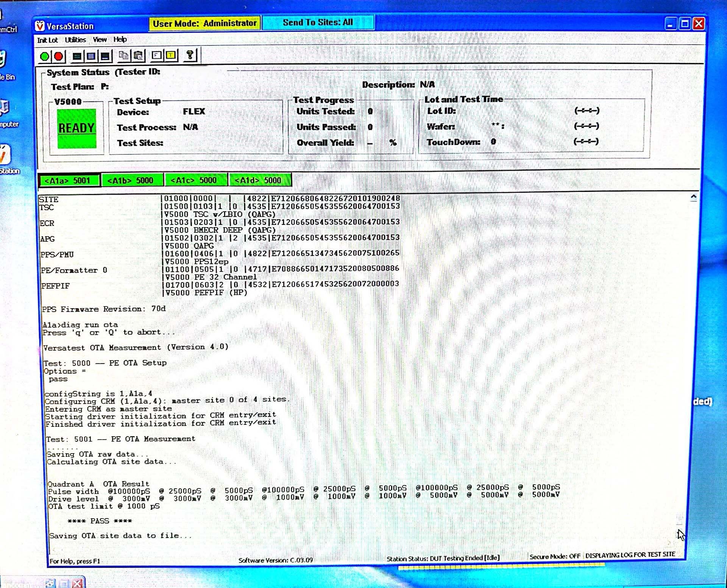Click the '**** PASS ****' log line
Viewport: 727px width, 588px height.
[100, 521]
